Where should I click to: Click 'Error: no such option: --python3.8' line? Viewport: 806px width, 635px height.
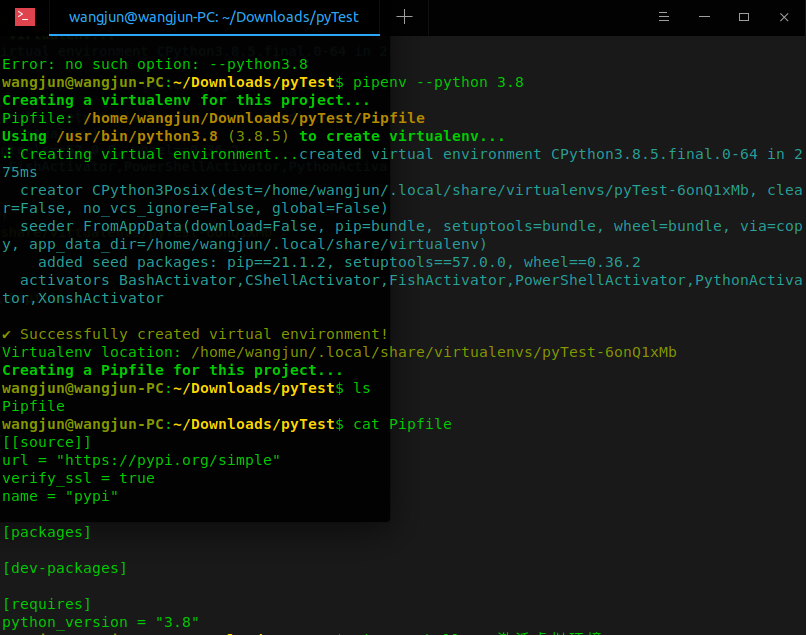(x=155, y=64)
